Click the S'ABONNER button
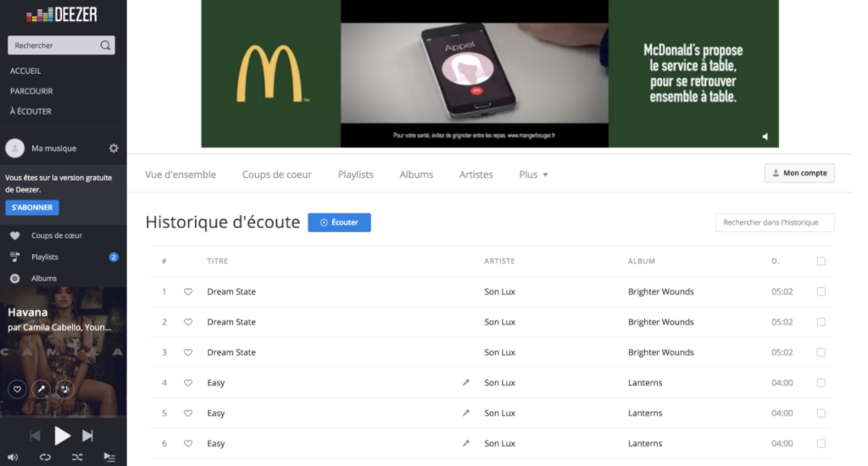 pyautogui.click(x=32, y=208)
